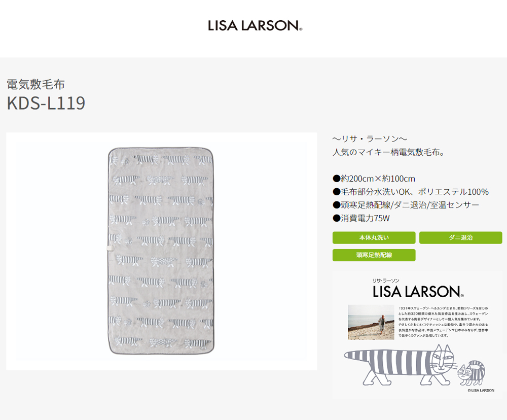Click the 頭寒足熱配線 green badge
This screenshot has height=420, width=507.
(x=374, y=255)
